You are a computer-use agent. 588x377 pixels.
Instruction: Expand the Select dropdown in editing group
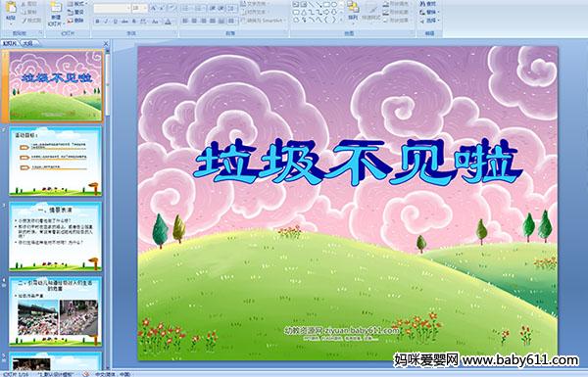point(429,21)
